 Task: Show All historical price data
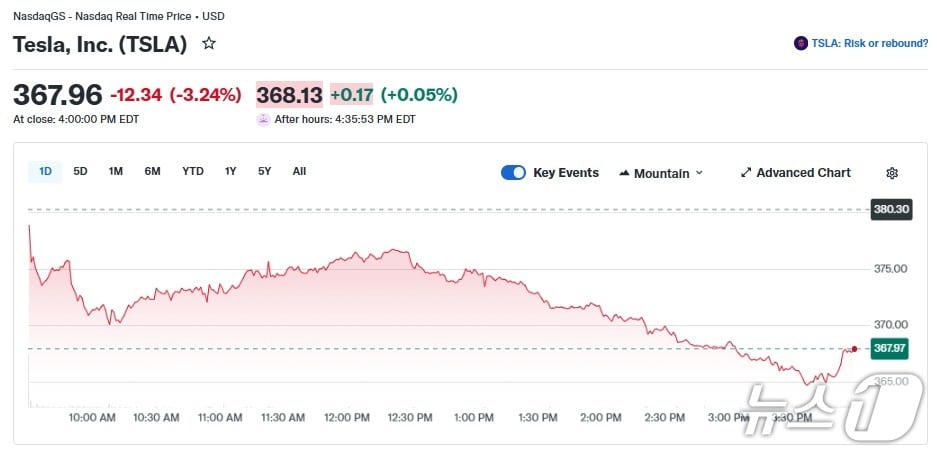(x=299, y=171)
